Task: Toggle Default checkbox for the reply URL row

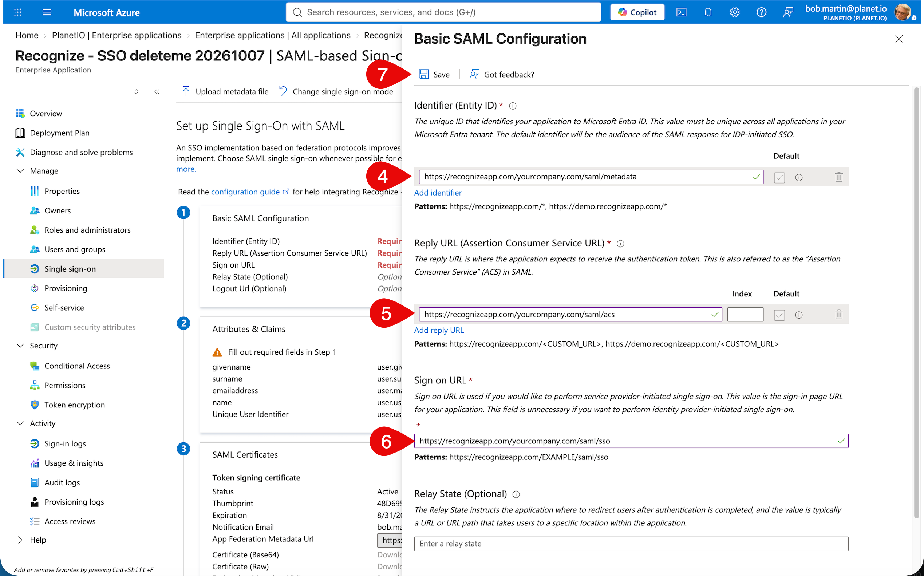Action: click(x=779, y=315)
